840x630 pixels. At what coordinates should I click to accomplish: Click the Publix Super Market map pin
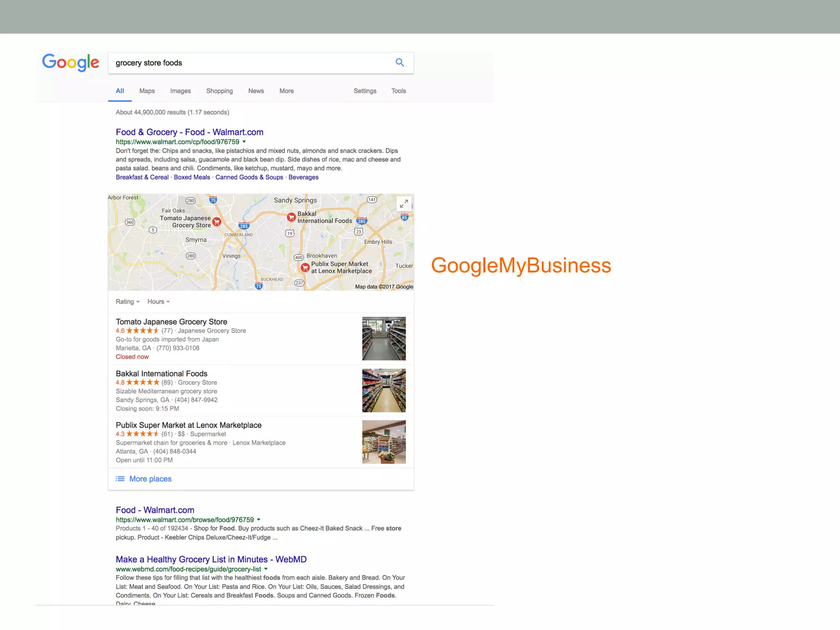pos(305,268)
